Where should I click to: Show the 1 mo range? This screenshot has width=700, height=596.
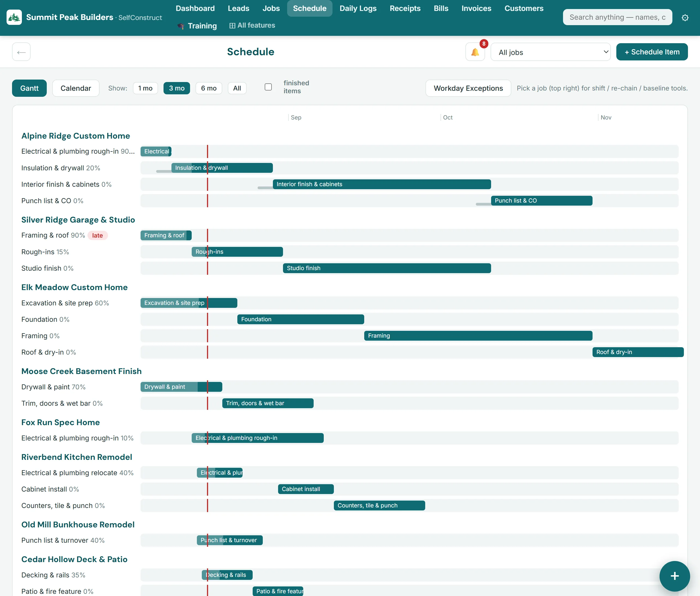coord(145,88)
